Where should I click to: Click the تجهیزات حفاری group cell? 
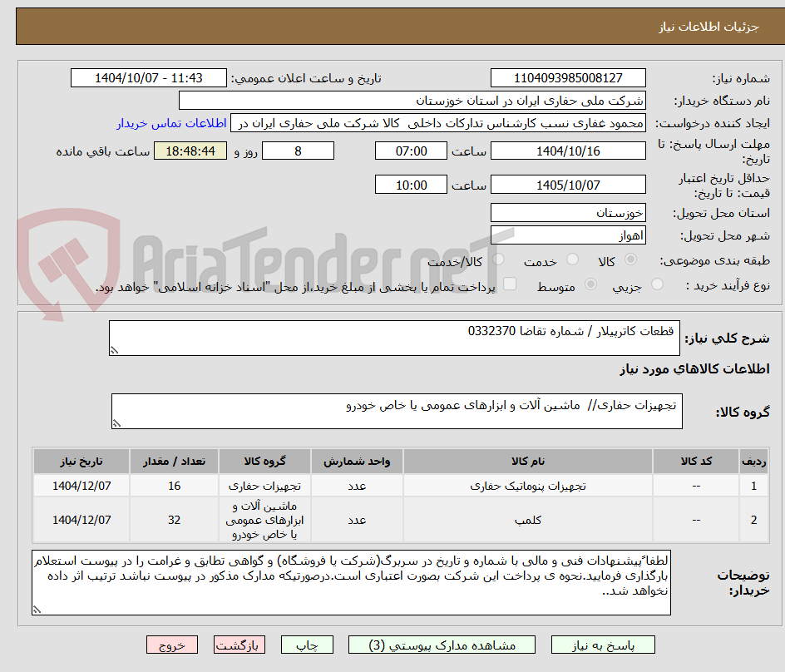264,486
